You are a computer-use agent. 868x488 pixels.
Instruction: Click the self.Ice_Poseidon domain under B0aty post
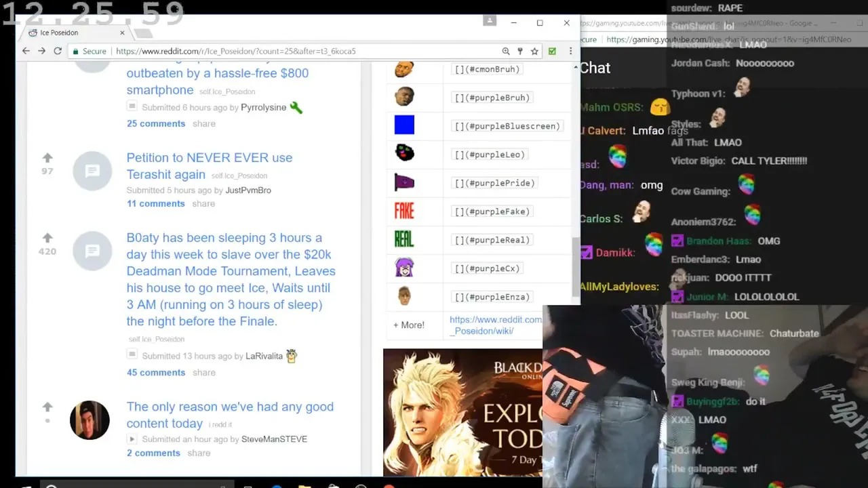pos(157,339)
